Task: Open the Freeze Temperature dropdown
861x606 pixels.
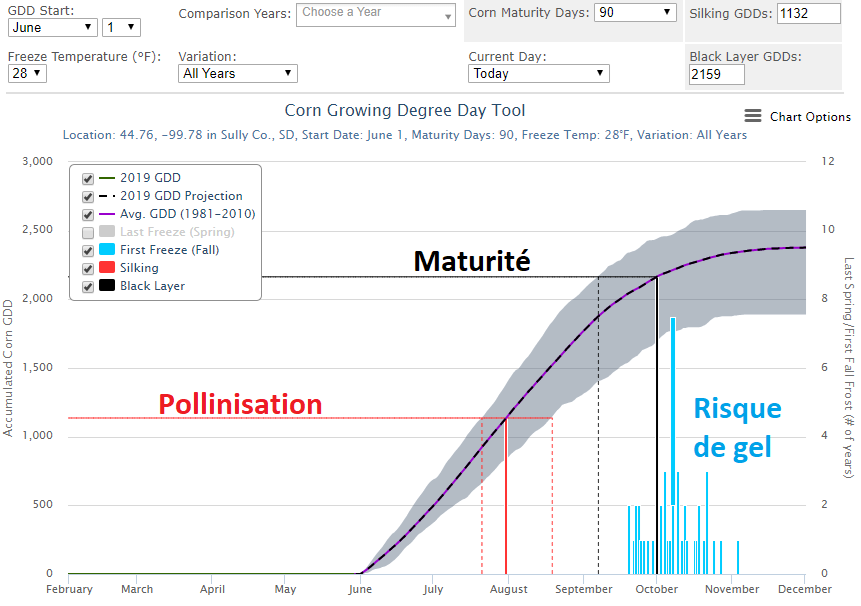Action: tap(26, 73)
